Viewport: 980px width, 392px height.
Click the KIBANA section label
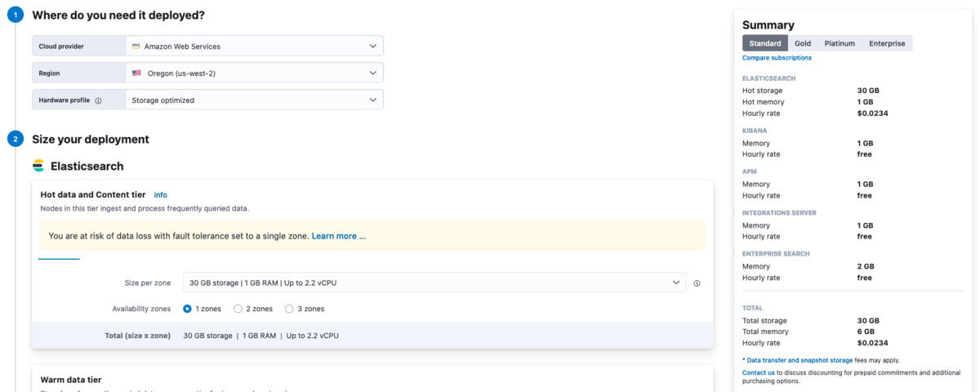(x=755, y=131)
